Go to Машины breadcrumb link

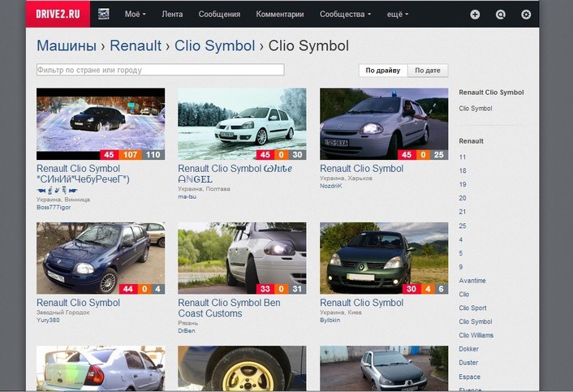(67, 45)
